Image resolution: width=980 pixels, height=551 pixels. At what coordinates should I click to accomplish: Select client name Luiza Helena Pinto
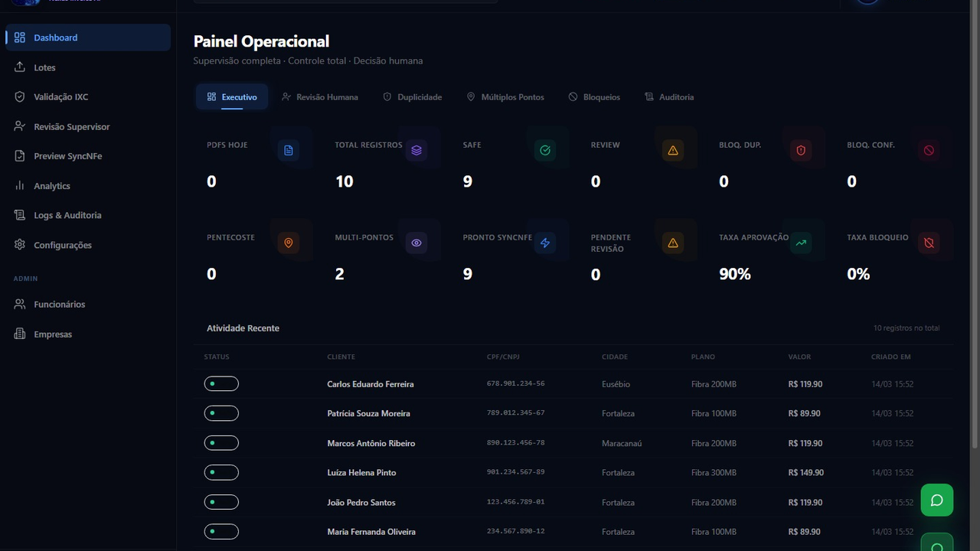pos(361,473)
